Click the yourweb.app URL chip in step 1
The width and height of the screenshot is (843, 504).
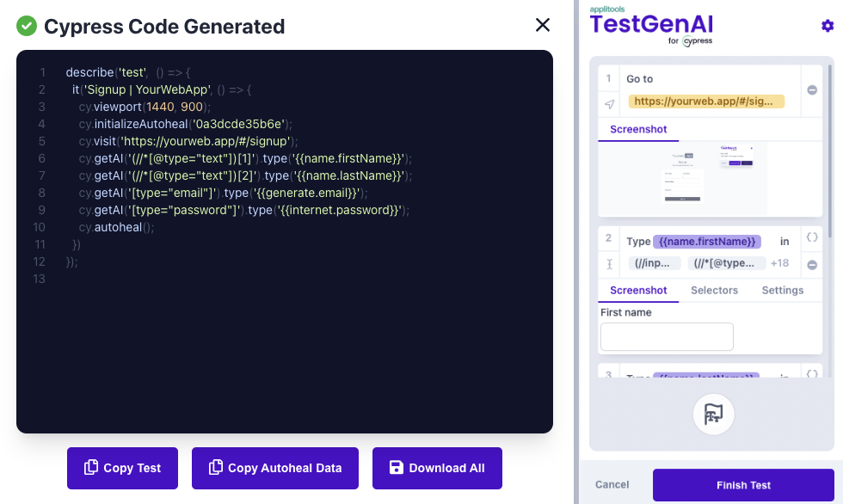[x=706, y=101]
